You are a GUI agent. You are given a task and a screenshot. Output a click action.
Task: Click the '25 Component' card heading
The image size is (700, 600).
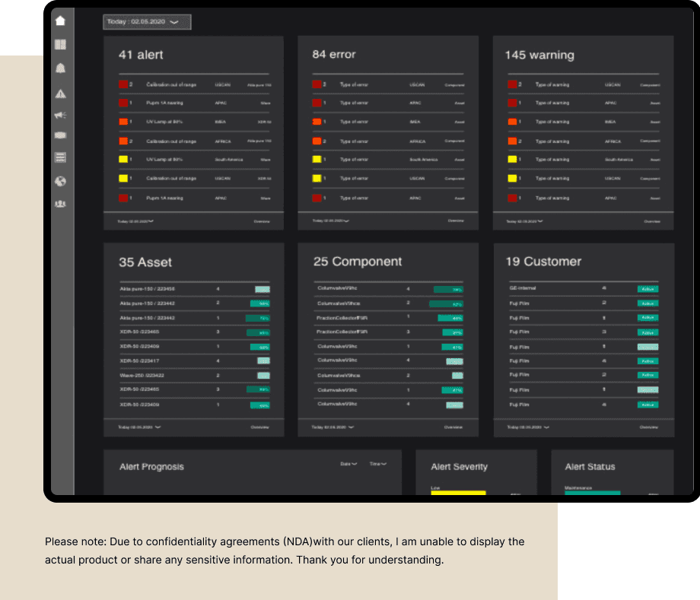click(x=357, y=262)
